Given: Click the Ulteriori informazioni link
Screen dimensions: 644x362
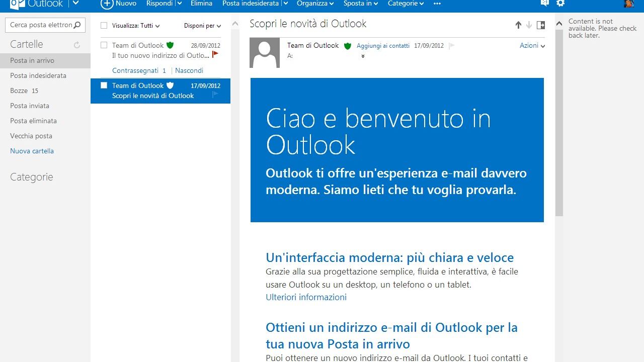Looking at the screenshot, I should (x=306, y=297).
